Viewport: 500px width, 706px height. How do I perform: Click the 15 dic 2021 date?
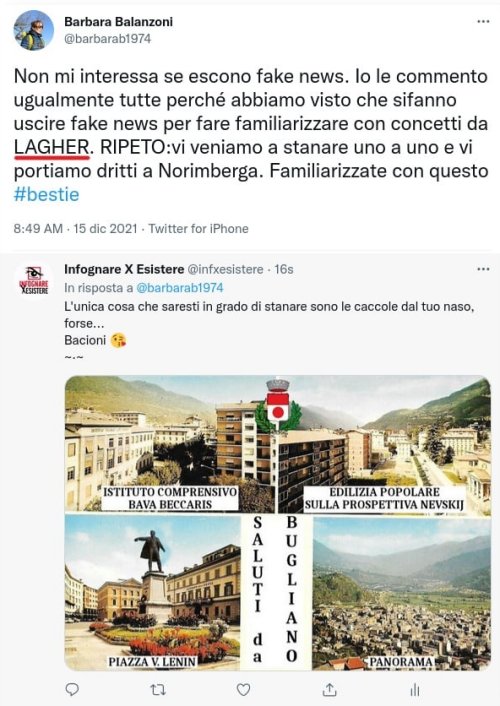(x=105, y=229)
